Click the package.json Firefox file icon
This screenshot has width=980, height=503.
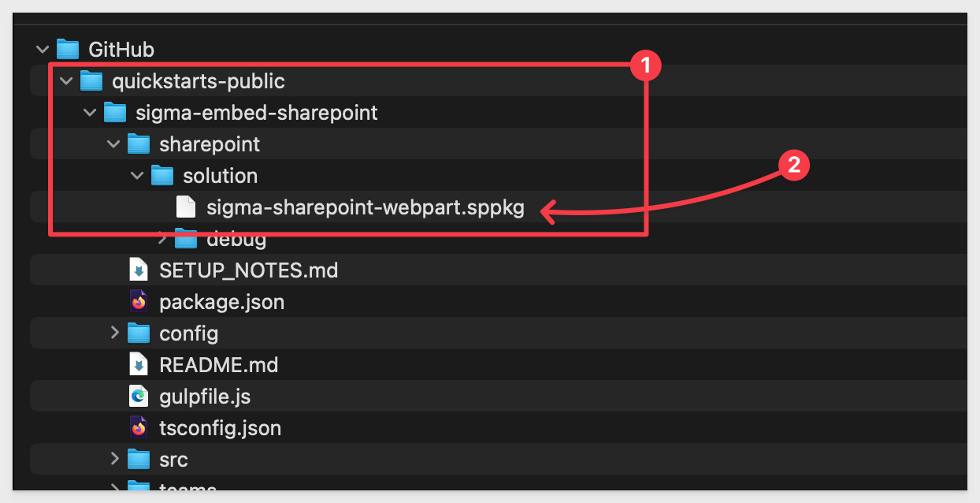coord(139,302)
